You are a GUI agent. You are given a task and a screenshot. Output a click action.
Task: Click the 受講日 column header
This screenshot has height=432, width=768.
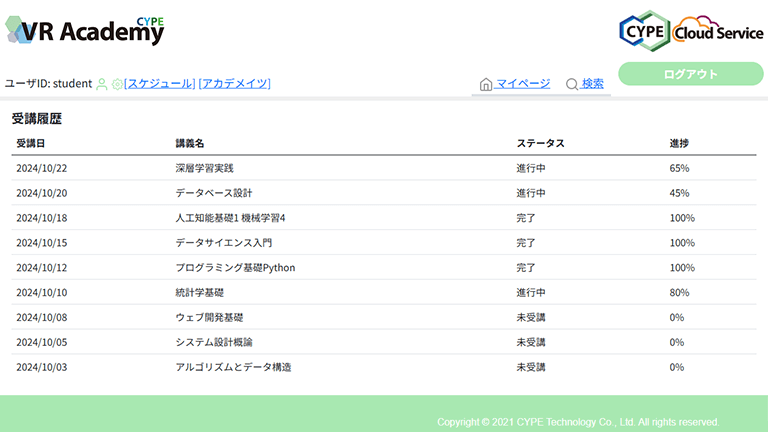tap(30, 144)
